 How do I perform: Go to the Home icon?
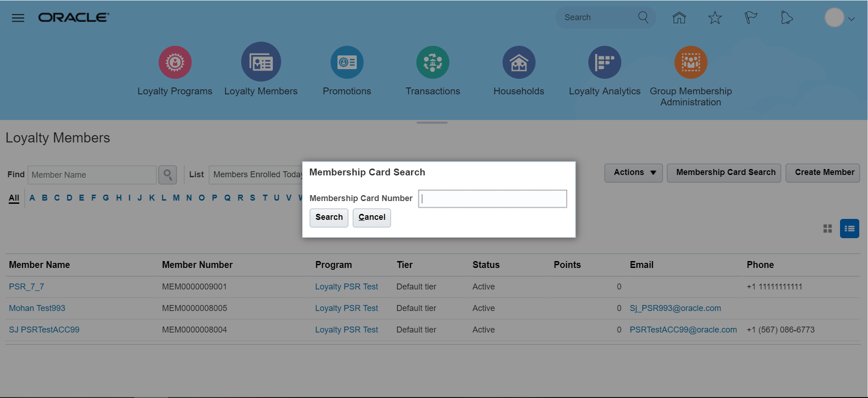pos(679,18)
